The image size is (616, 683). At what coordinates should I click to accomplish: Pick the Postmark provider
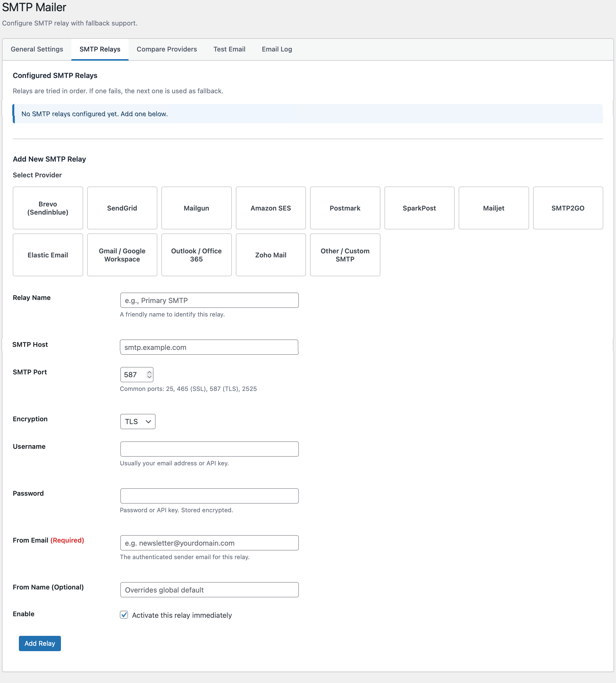click(345, 208)
